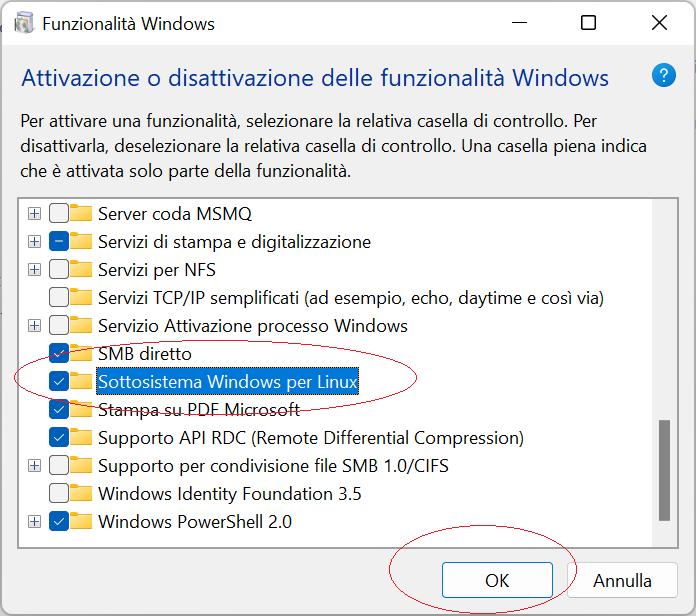Click the feature list vertical scrollbar thumb
This screenshot has width=696, height=616.
664,470
